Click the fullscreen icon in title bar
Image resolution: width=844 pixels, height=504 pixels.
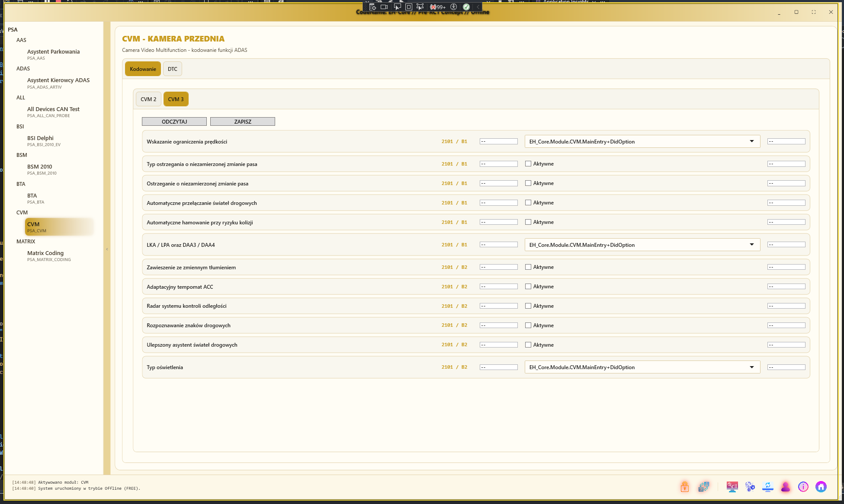[814, 12]
